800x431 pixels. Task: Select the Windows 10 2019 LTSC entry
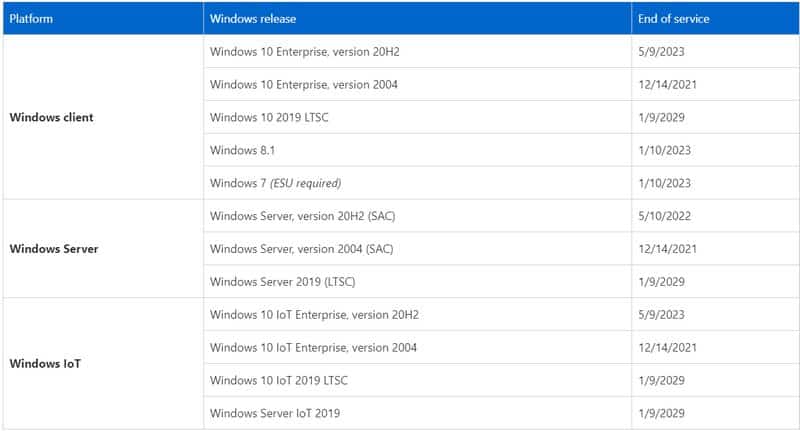click(269, 118)
